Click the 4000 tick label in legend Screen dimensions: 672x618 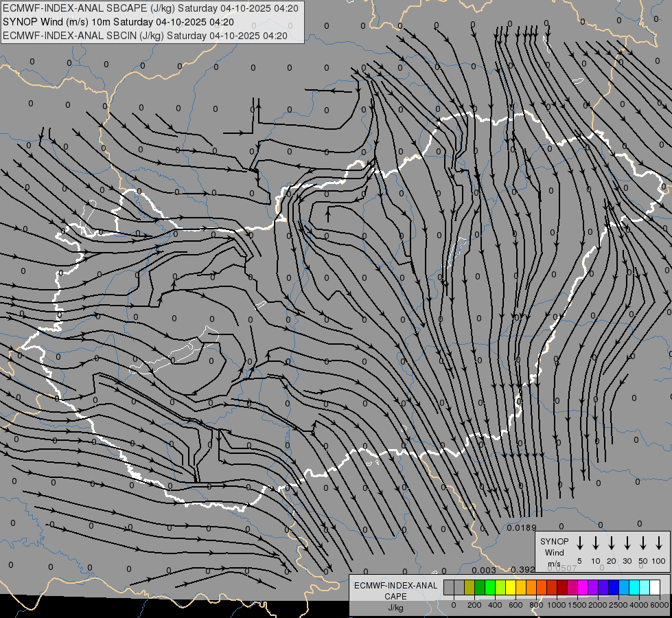[x=639, y=605]
